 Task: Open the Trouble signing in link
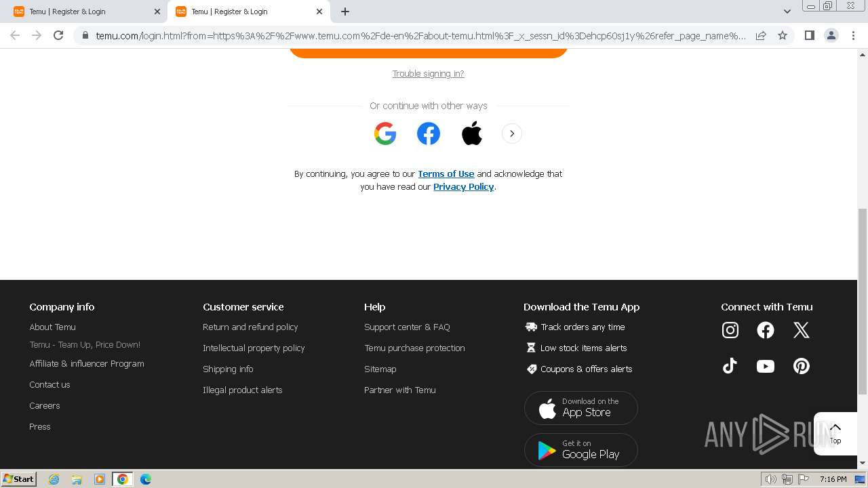pyautogui.click(x=429, y=74)
